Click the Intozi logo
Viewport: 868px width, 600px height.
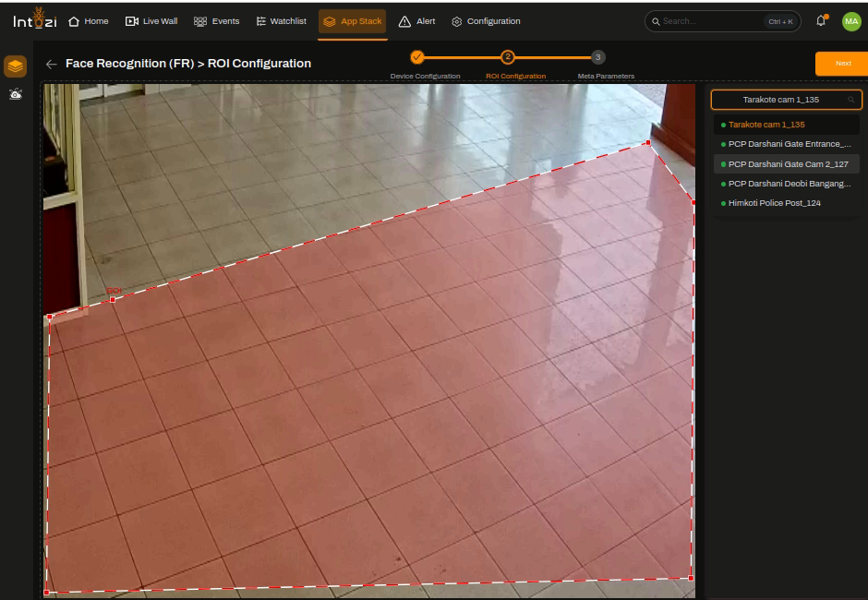(x=35, y=19)
